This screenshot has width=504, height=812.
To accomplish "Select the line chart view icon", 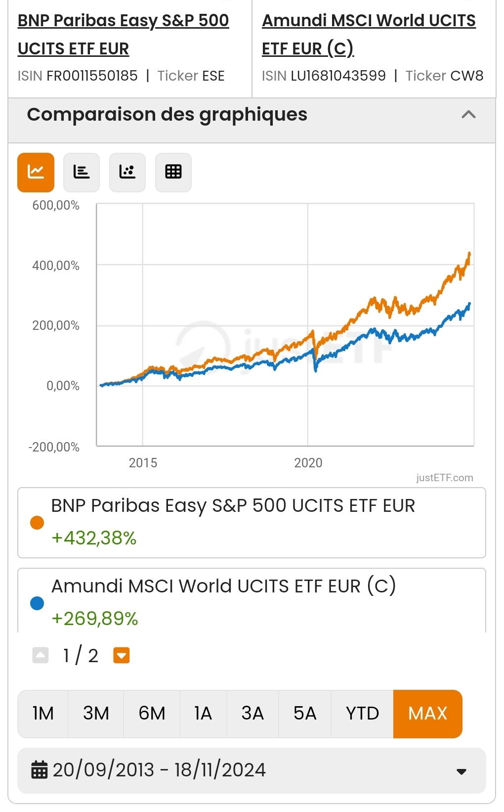I will tap(36, 172).
